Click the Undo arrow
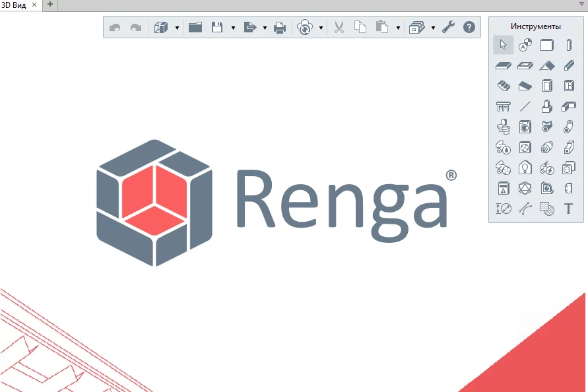Screen dimensions: 588x392 [115, 27]
